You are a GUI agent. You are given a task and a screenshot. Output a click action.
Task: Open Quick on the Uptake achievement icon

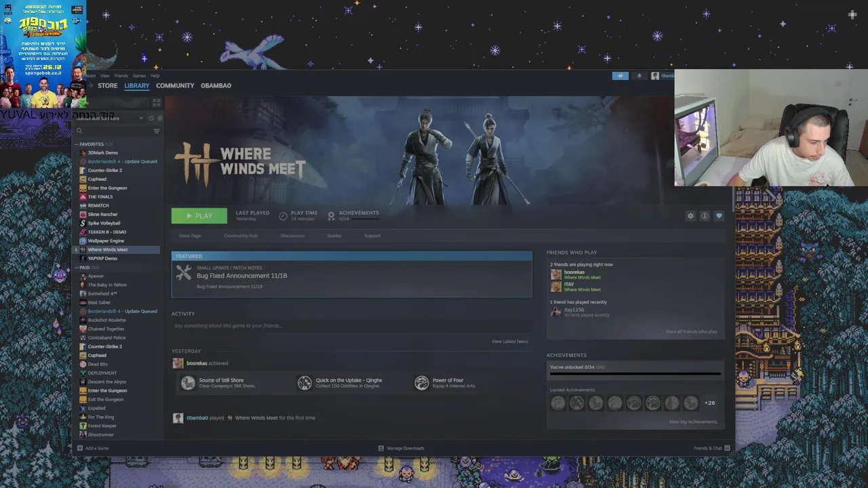[x=304, y=383]
